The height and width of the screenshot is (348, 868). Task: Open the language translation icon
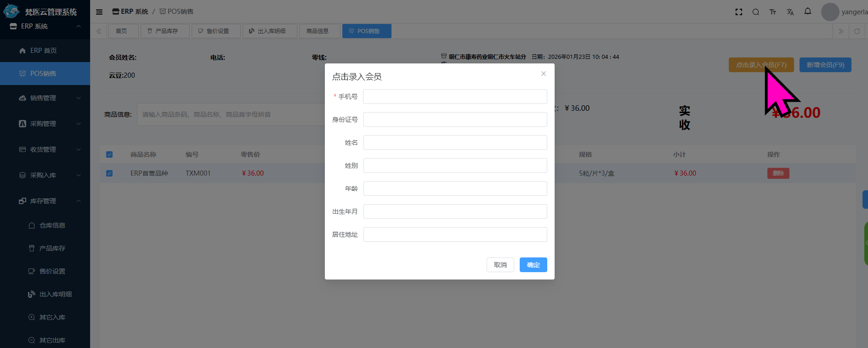pyautogui.click(x=790, y=12)
